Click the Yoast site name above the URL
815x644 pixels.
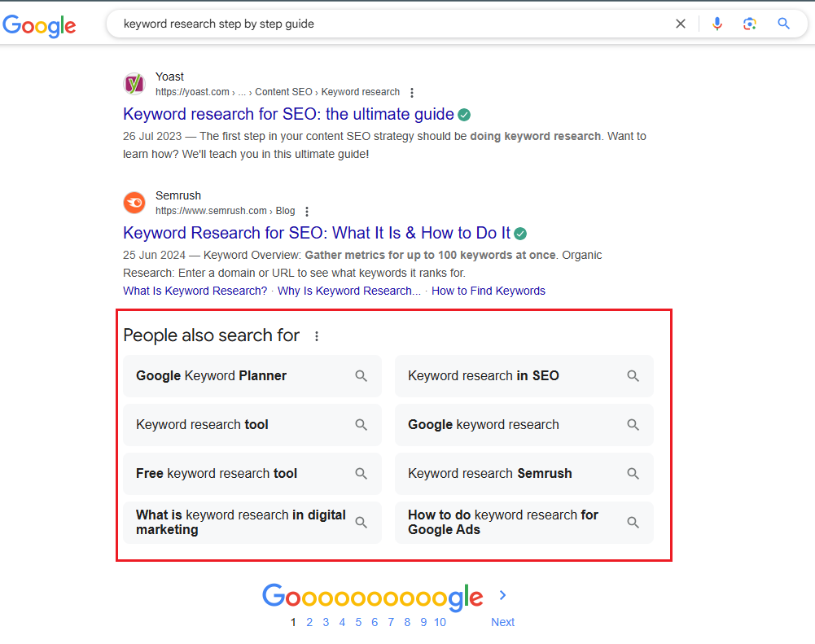tap(169, 77)
